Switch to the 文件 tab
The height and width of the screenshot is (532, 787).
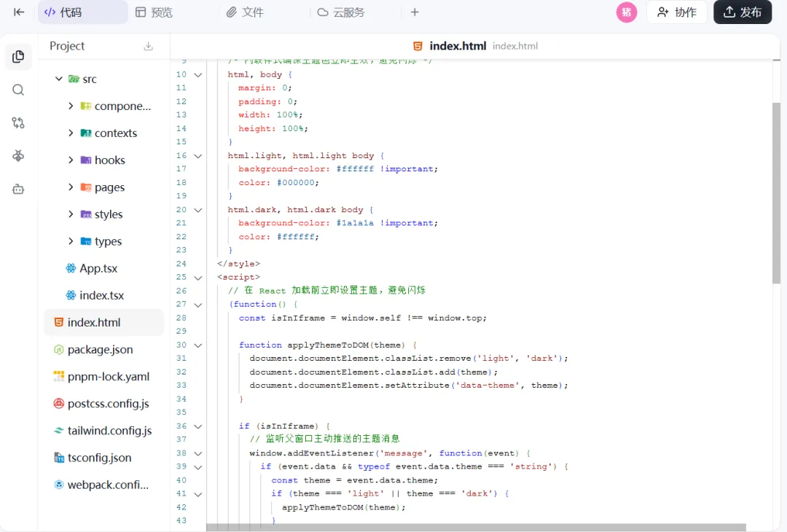click(245, 12)
